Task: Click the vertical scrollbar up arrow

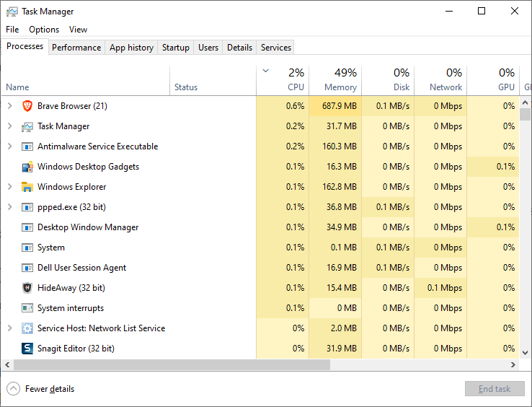Action: 525,102
